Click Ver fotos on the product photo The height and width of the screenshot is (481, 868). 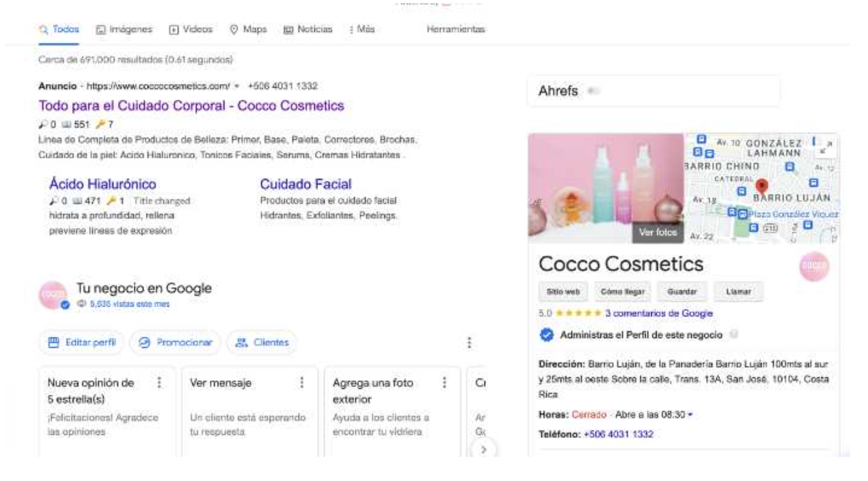coord(658,232)
